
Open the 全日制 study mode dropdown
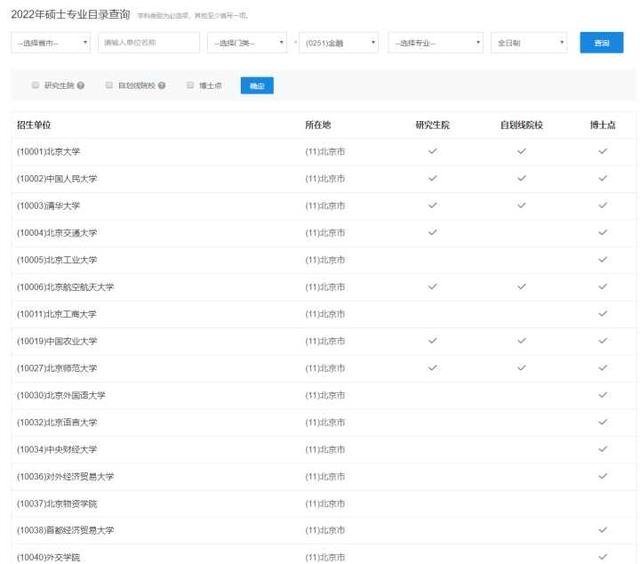tap(529, 42)
